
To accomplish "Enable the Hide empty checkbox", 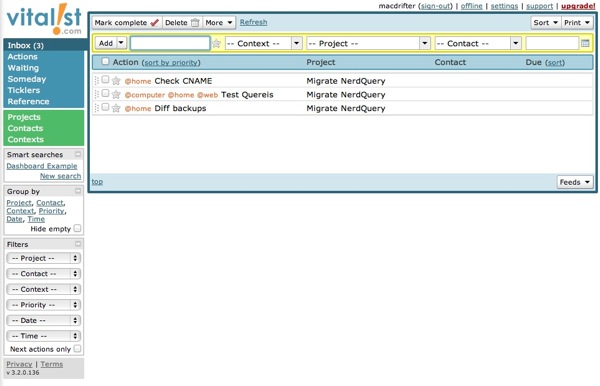I will (x=77, y=228).
